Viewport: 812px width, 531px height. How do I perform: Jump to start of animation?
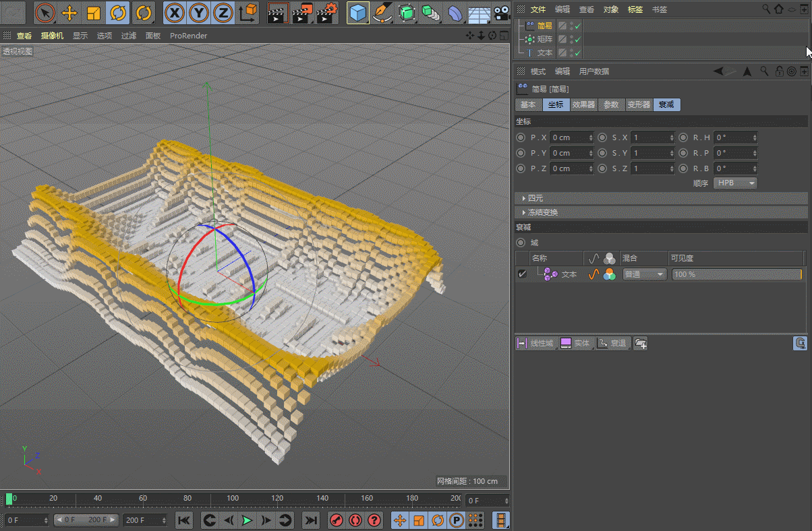point(184,520)
